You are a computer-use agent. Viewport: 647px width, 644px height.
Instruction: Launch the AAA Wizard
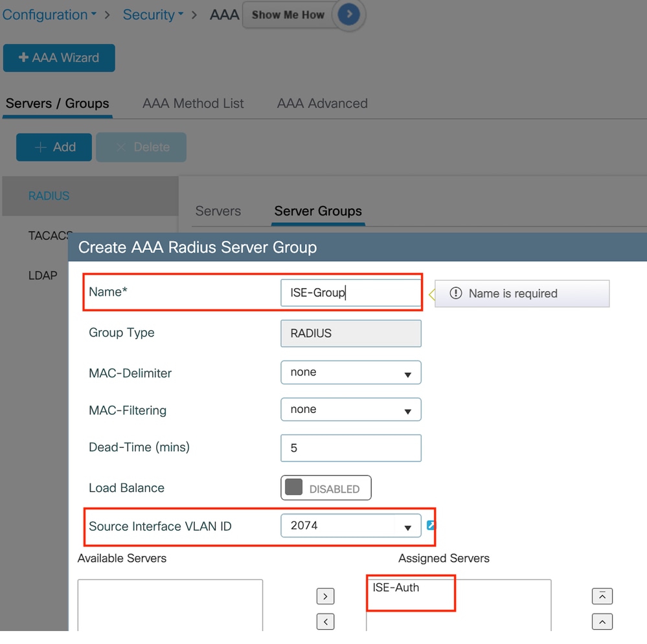59,58
